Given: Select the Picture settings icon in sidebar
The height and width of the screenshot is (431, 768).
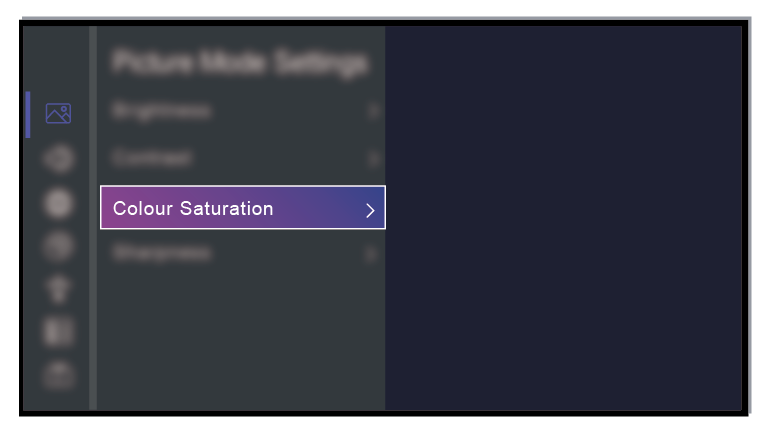Looking at the screenshot, I should pyautogui.click(x=58, y=114).
